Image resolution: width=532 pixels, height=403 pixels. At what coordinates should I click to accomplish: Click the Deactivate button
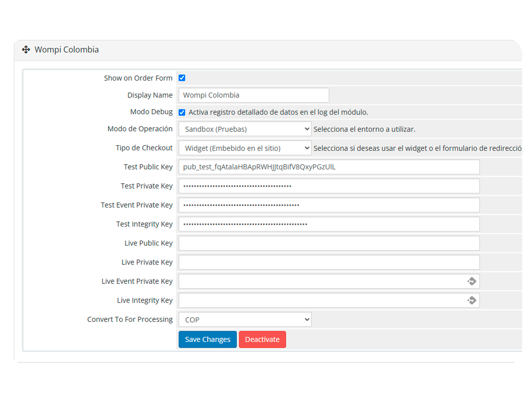click(262, 339)
